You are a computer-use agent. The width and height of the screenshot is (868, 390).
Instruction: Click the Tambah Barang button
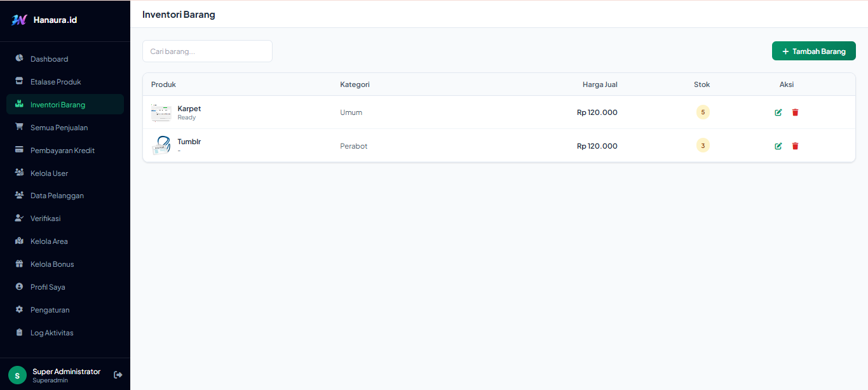click(x=814, y=51)
